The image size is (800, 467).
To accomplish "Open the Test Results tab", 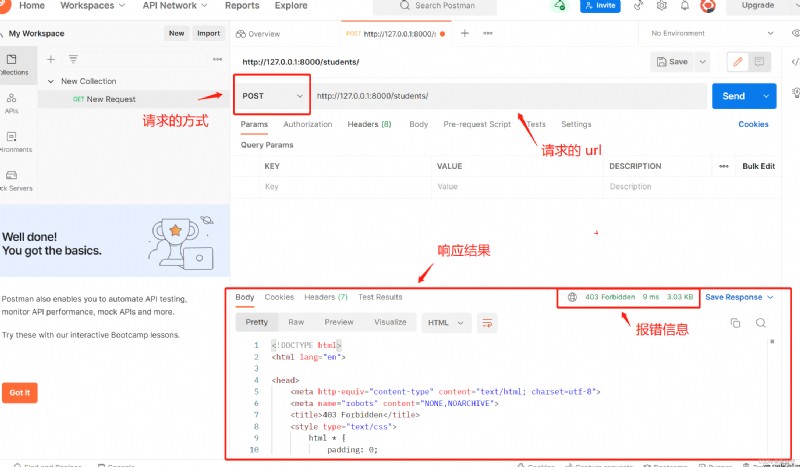I will point(380,297).
